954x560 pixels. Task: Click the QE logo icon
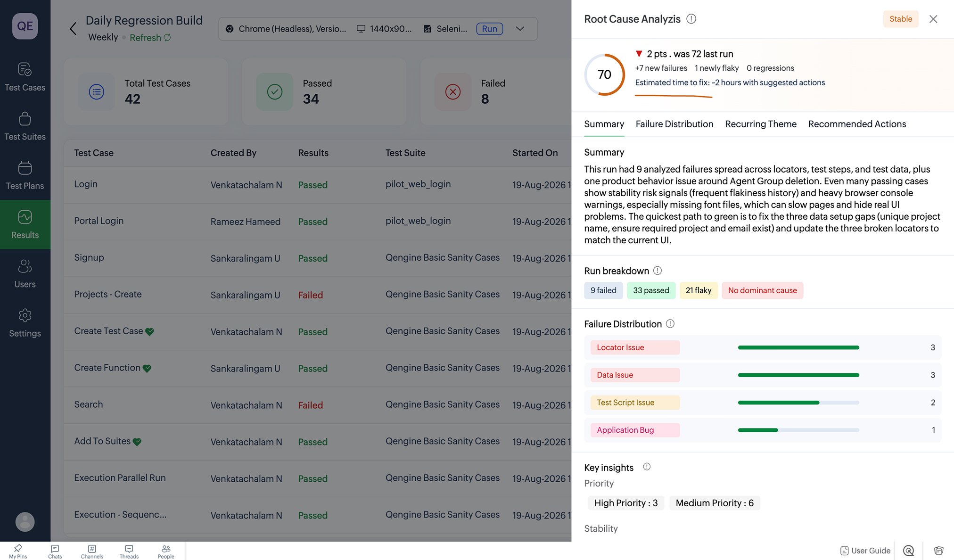tap(25, 26)
